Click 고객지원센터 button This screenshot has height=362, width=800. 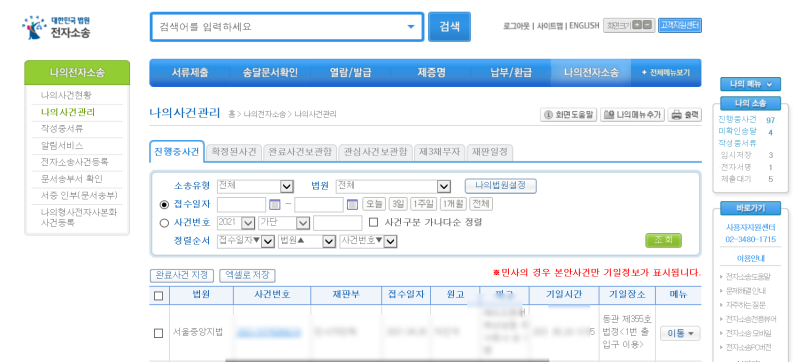[680, 25]
